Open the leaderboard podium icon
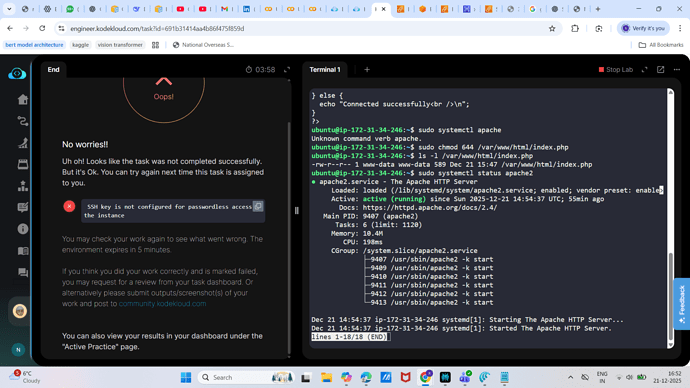Viewport: 690px width, 388px height. coord(23,186)
